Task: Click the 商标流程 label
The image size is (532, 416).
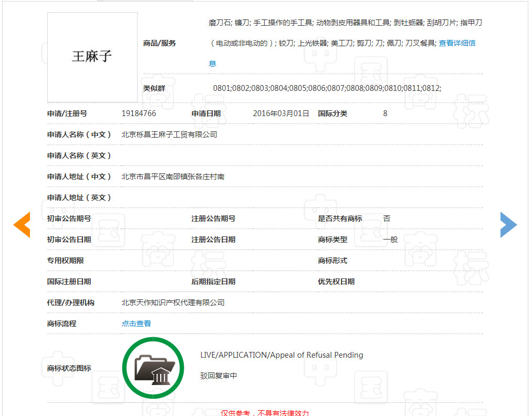Action: [x=62, y=324]
